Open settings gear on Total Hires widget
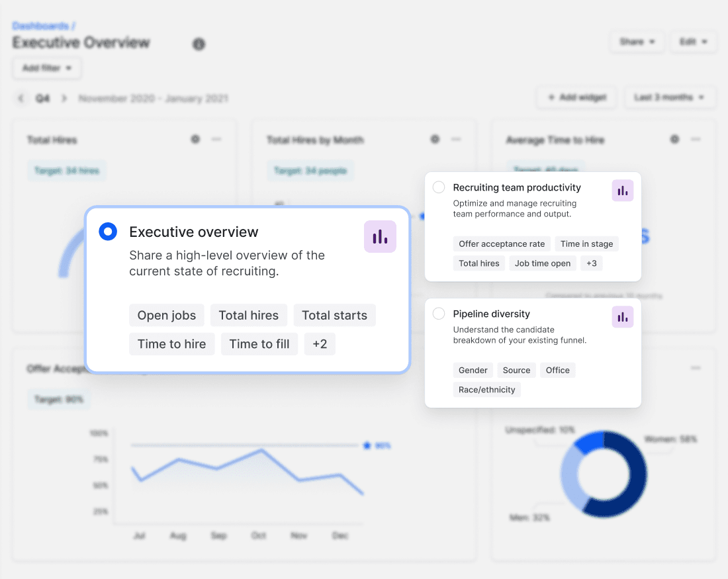 (x=195, y=140)
